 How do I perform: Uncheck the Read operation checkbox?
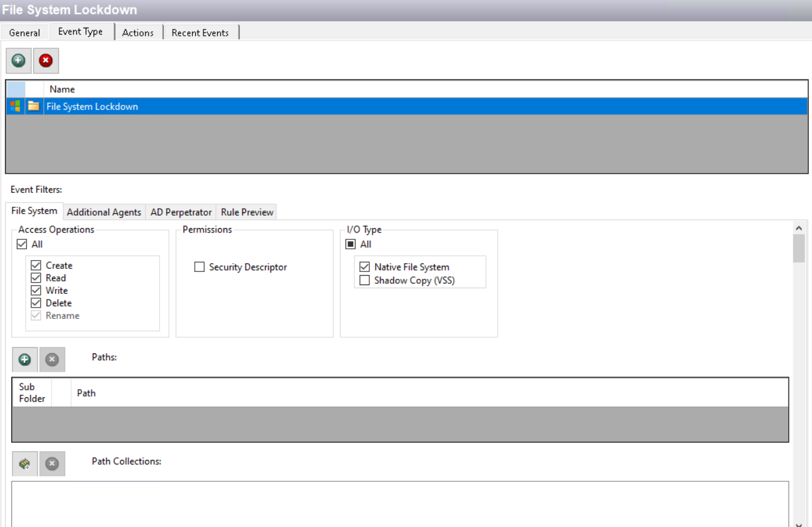click(x=36, y=278)
